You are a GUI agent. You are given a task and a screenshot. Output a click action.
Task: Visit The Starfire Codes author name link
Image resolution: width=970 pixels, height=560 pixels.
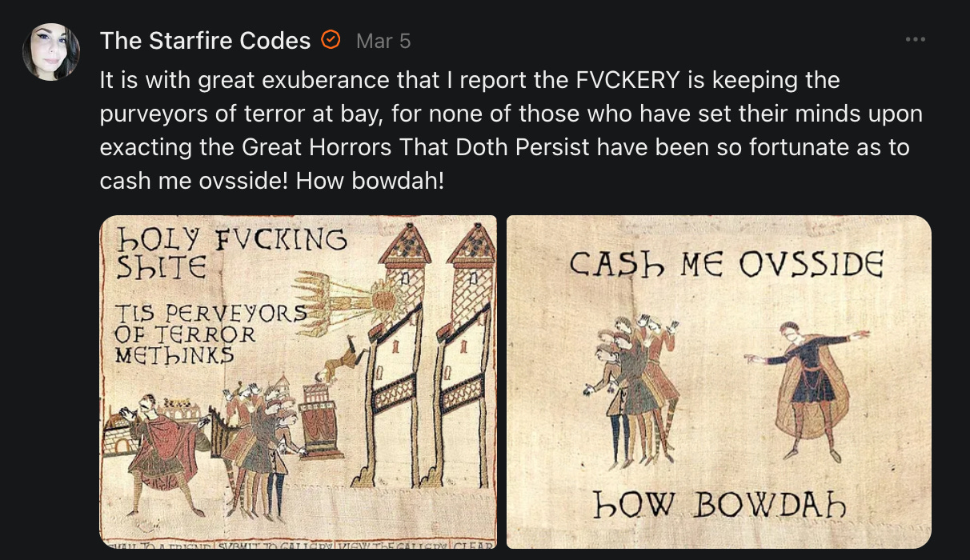206,40
